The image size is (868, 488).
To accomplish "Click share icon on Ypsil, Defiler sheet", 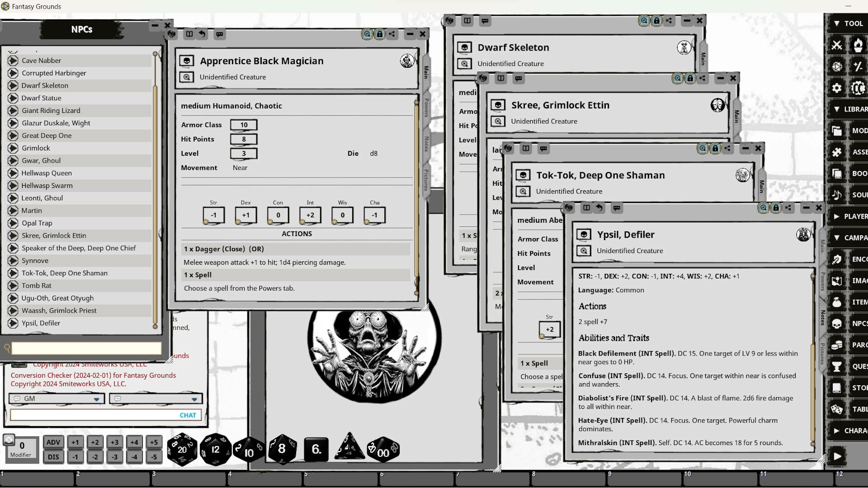I will point(788,208).
